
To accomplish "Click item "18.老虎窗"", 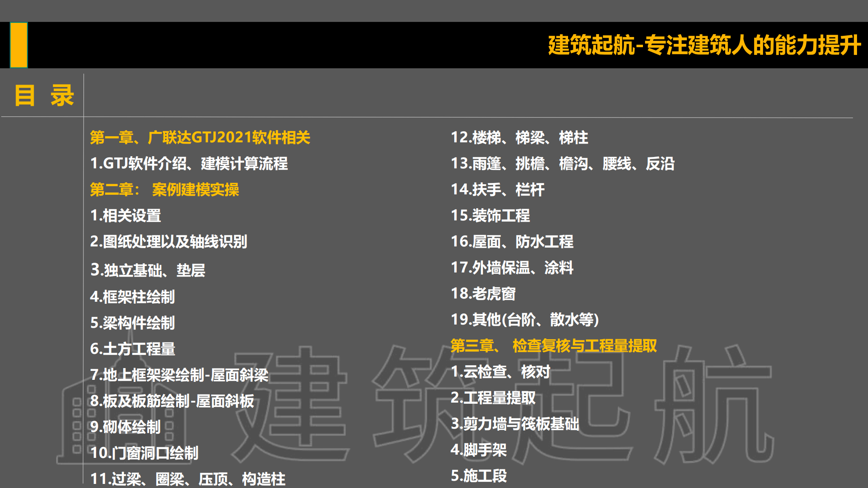I will pyautogui.click(x=483, y=294).
